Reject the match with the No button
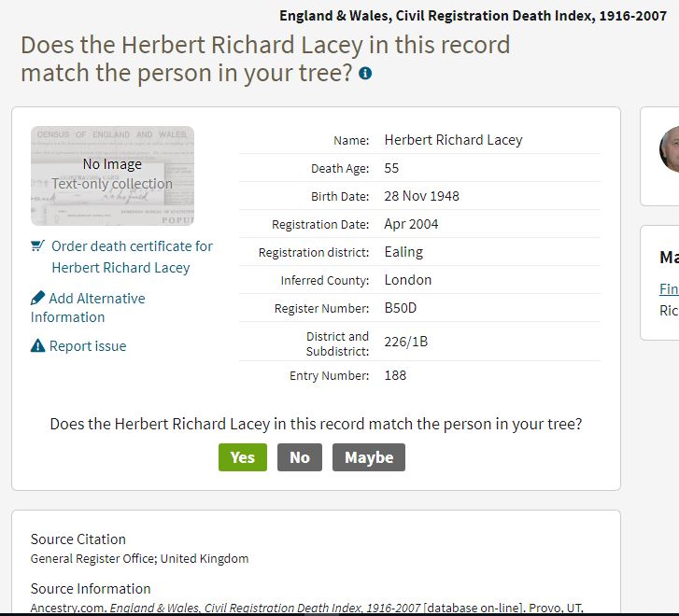Screen dimensions: 679x616 pyautogui.click(x=300, y=457)
